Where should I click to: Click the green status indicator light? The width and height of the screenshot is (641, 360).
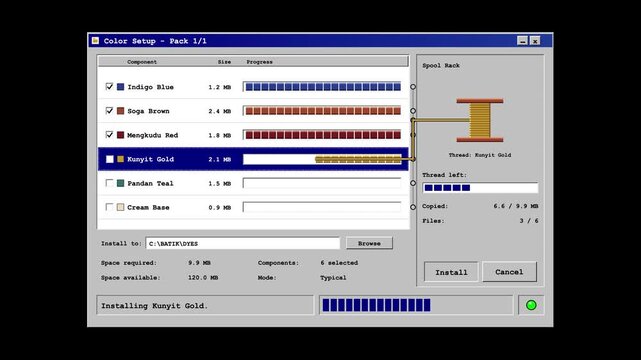(531, 305)
